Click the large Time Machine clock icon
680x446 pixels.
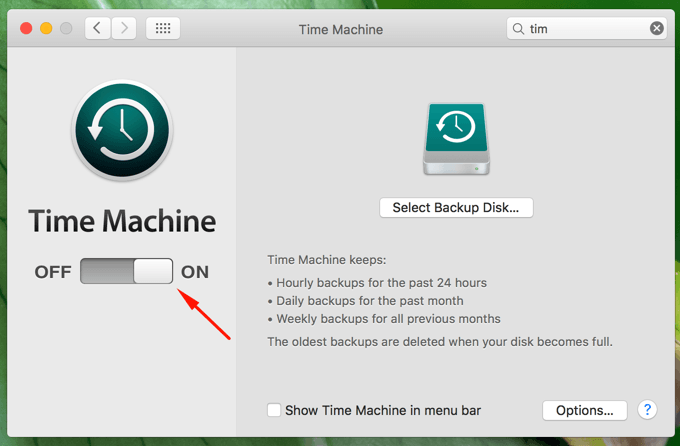122,130
